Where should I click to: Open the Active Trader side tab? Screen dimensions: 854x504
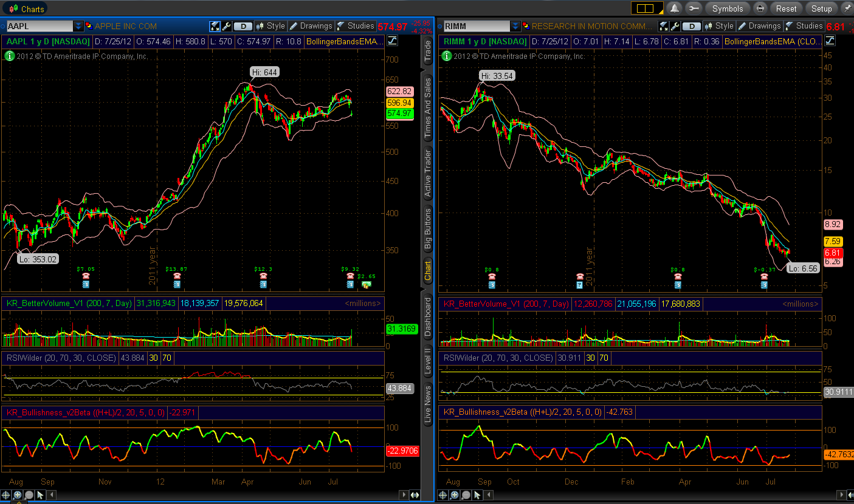point(428,173)
